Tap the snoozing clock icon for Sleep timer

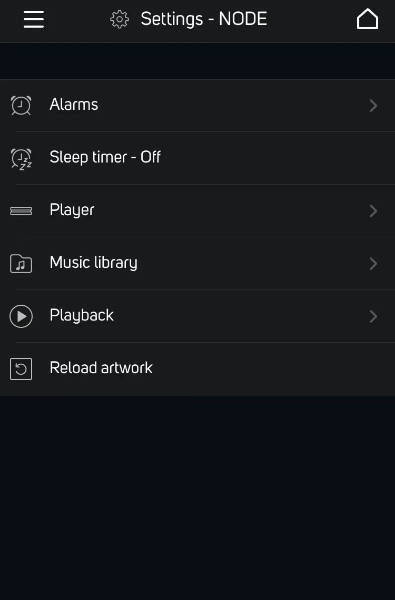pyautogui.click(x=21, y=159)
